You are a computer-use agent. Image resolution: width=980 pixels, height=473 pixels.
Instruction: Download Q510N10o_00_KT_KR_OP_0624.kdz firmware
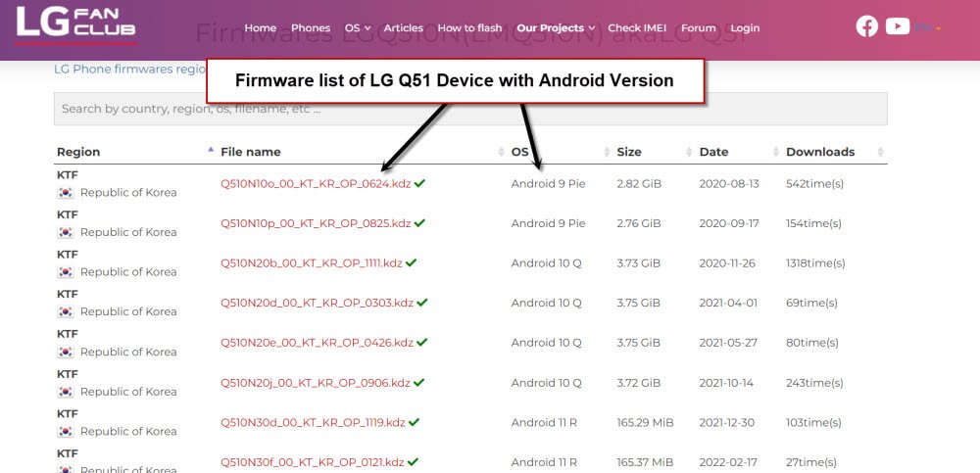(x=316, y=184)
